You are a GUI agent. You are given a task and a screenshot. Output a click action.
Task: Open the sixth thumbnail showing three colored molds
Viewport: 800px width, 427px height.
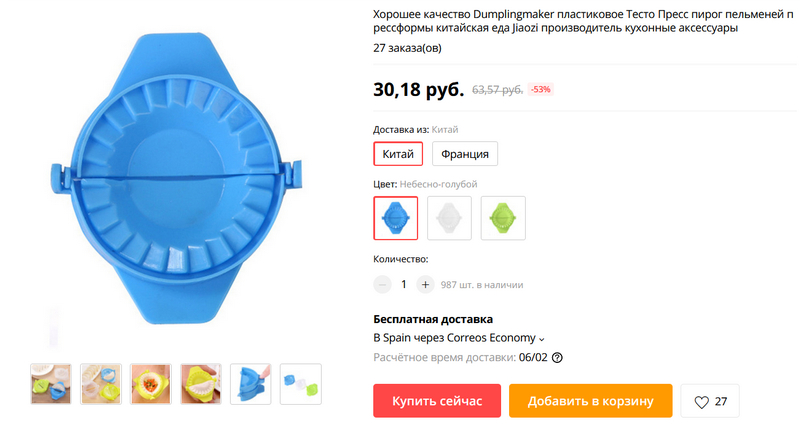301,384
